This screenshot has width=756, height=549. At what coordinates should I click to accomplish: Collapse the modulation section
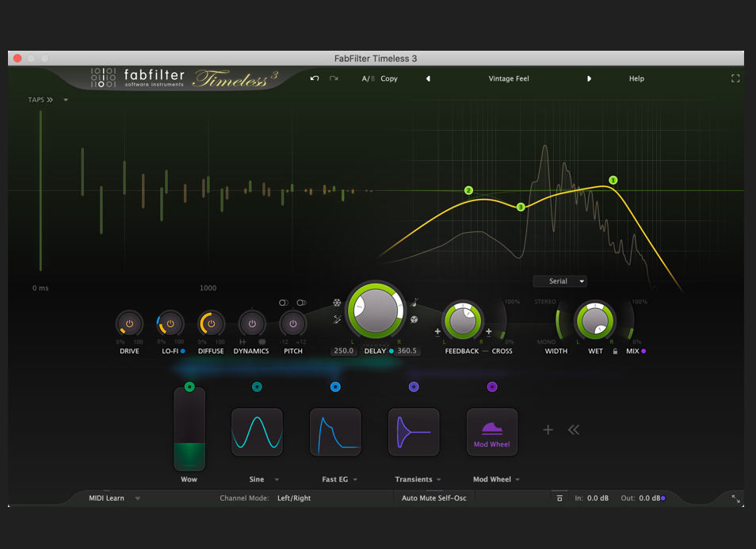(573, 429)
